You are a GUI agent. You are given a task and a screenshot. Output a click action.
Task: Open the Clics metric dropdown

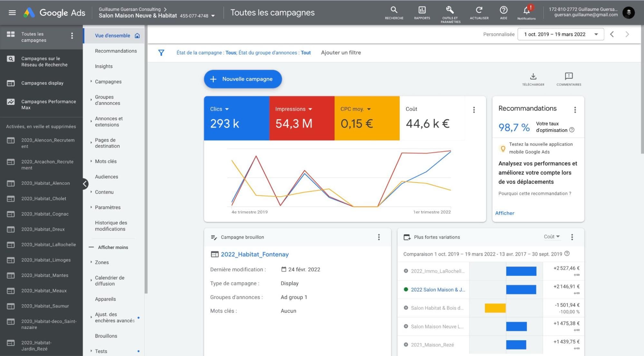click(x=227, y=109)
